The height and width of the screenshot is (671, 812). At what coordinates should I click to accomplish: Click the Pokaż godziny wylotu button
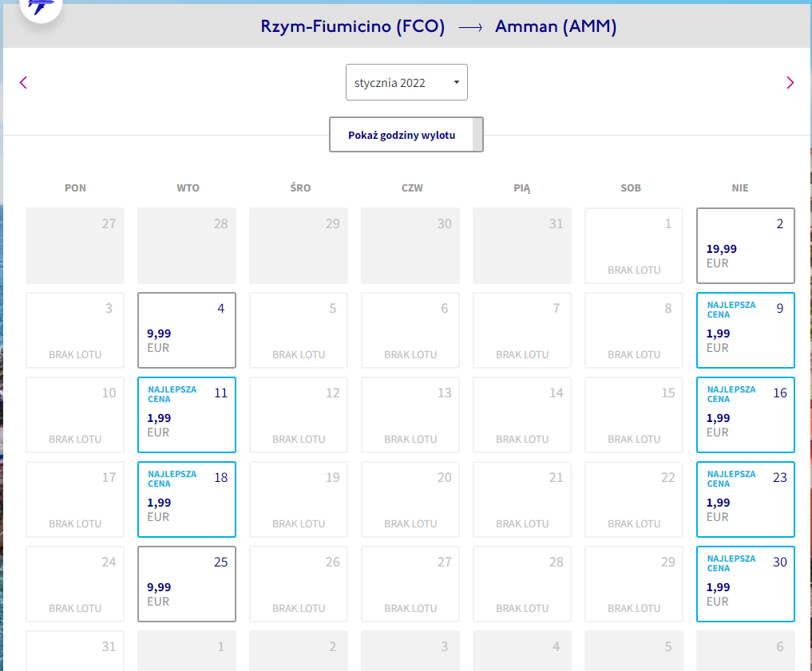406,135
